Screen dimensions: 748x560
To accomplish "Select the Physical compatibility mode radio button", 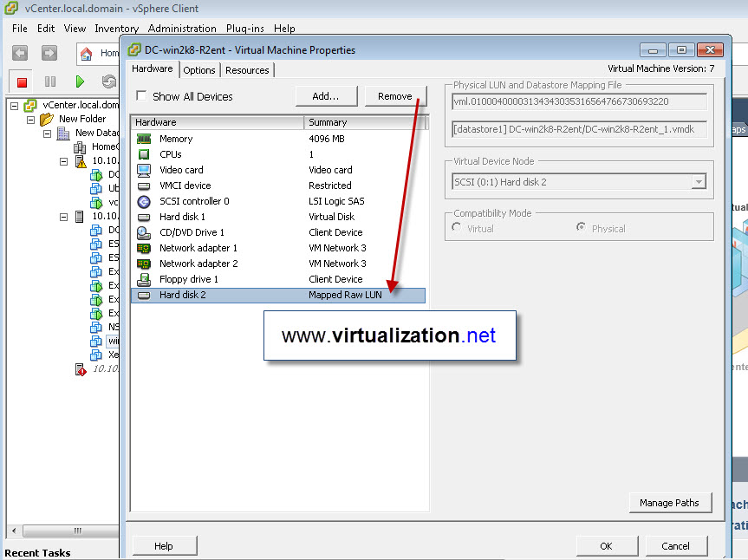I will (581, 227).
